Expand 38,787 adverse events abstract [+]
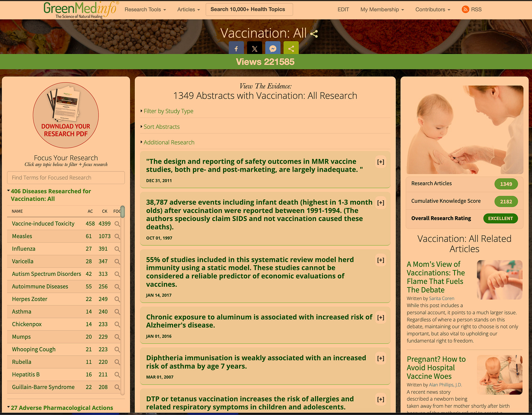This screenshot has height=415, width=532. click(381, 203)
